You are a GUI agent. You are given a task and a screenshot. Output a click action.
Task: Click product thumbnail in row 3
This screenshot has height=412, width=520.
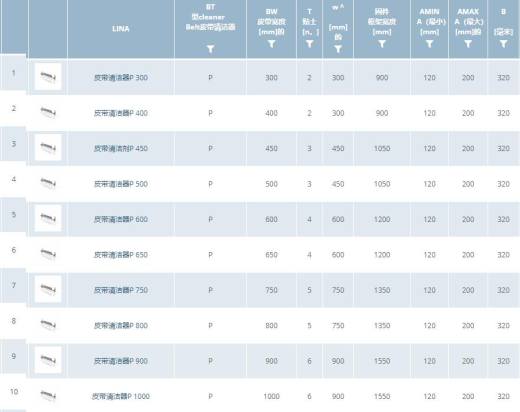point(48,147)
